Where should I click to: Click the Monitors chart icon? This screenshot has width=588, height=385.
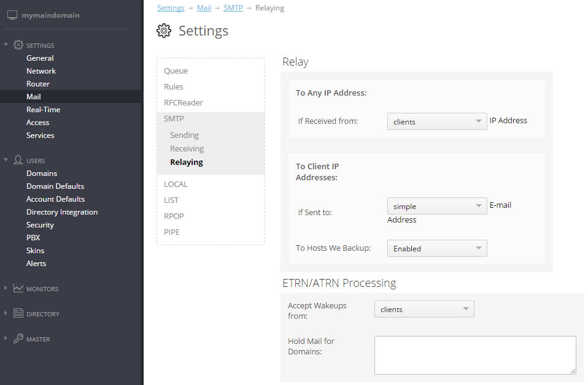coord(18,288)
